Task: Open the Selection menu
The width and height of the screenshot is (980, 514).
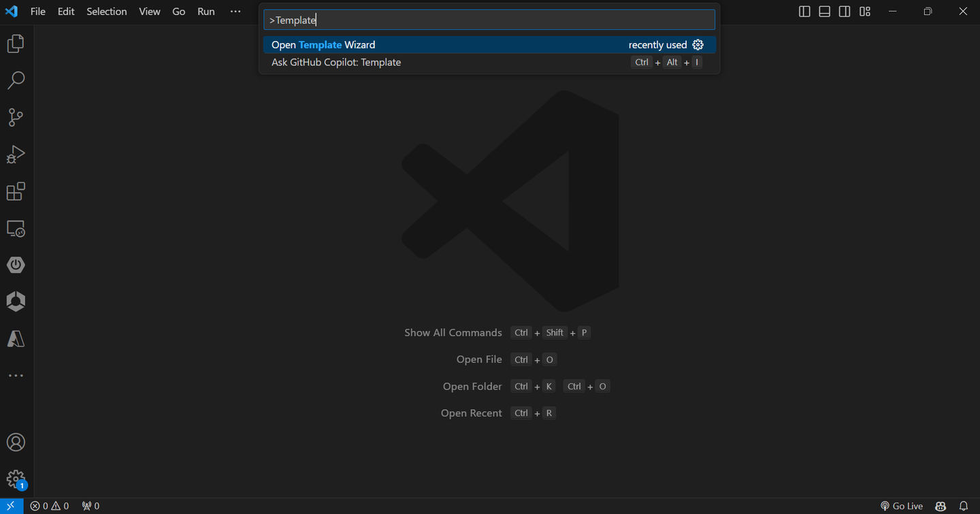Action: (107, 12)
